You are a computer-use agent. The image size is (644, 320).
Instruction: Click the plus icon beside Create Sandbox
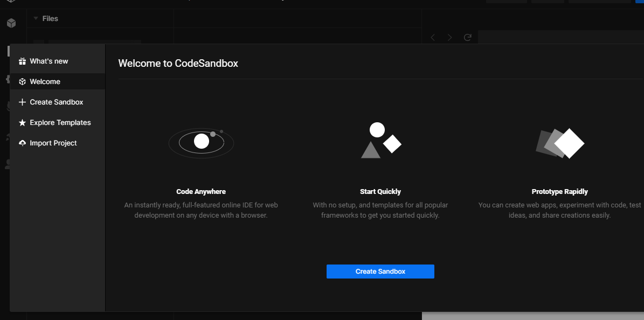(22, 102)
